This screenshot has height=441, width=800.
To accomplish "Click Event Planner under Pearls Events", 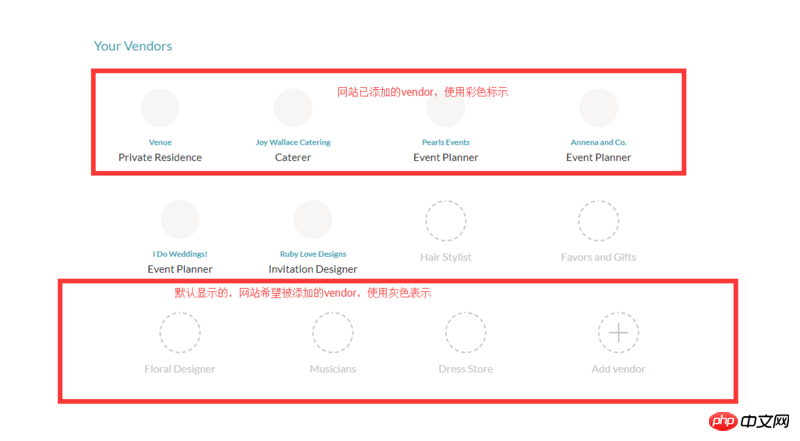I will pos(446,157).
